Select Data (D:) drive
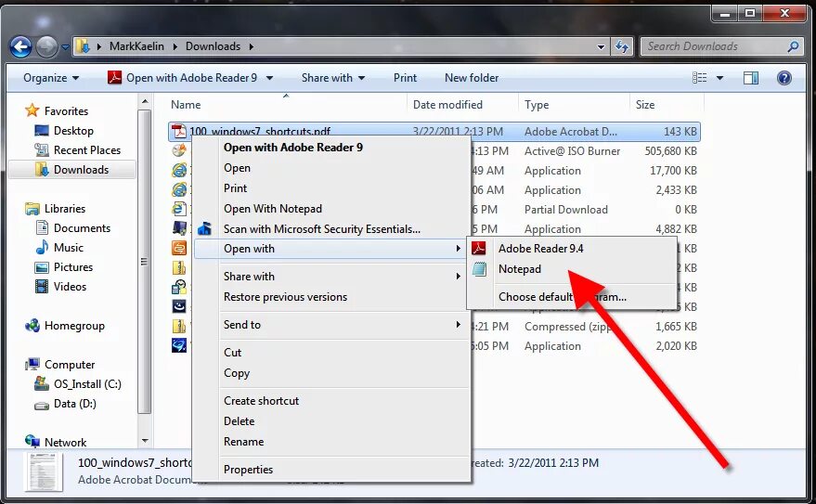 point(75,404)
